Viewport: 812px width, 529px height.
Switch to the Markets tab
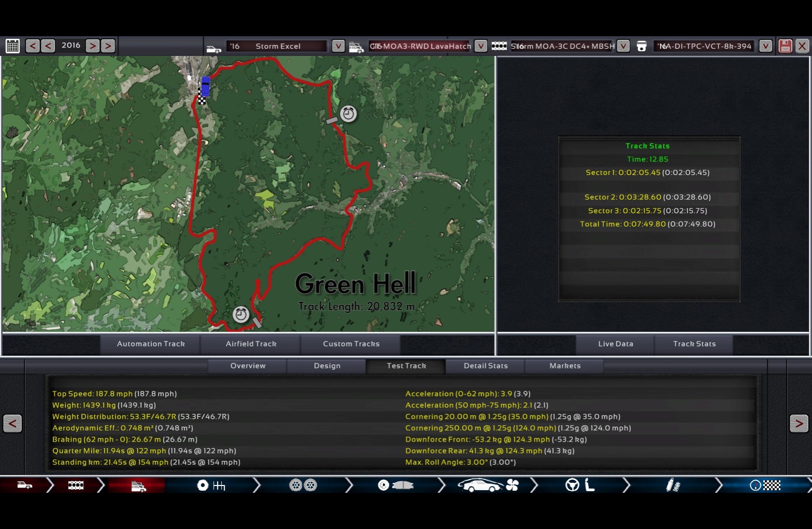(x=564, y=366)
